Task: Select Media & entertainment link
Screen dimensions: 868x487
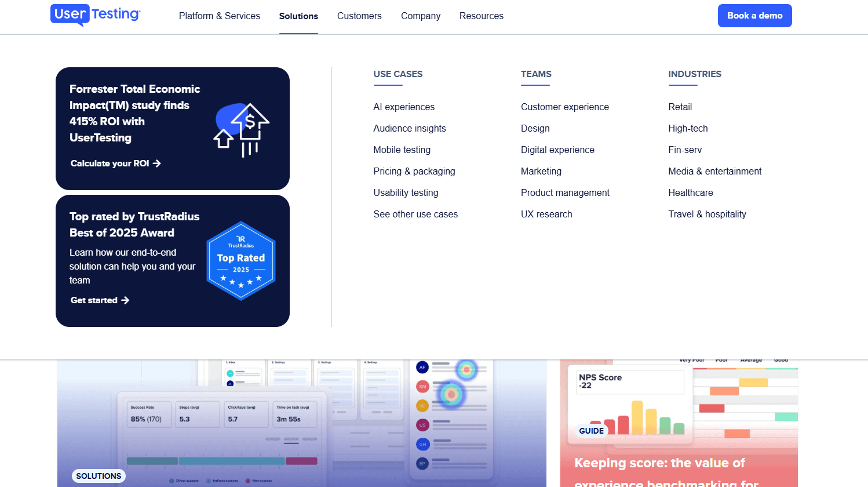Action: click(715, 172)
